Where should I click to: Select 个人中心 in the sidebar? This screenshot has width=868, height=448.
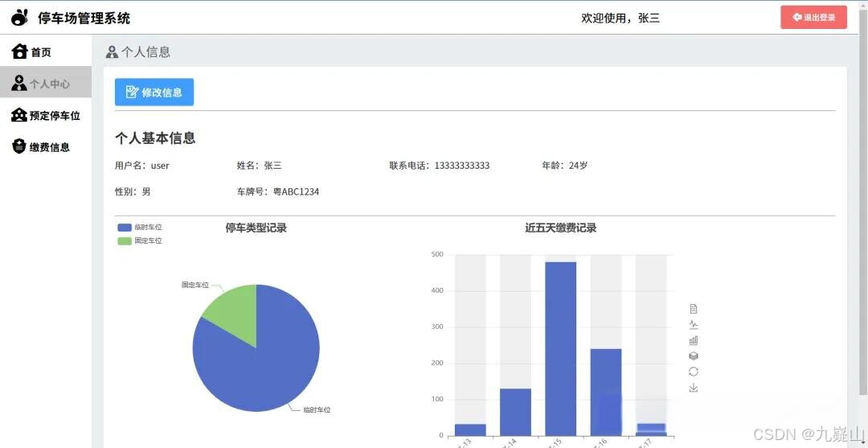(45, 83)
